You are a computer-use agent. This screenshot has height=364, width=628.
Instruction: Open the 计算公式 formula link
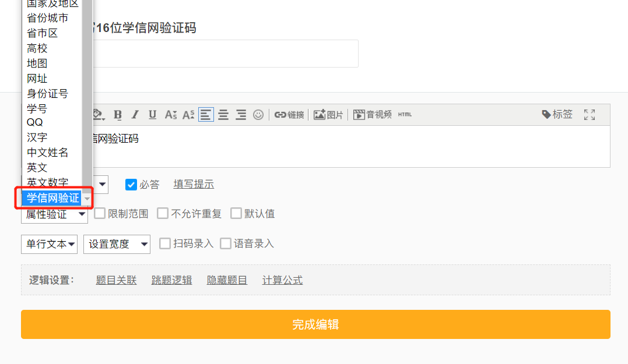pos(282,280)
